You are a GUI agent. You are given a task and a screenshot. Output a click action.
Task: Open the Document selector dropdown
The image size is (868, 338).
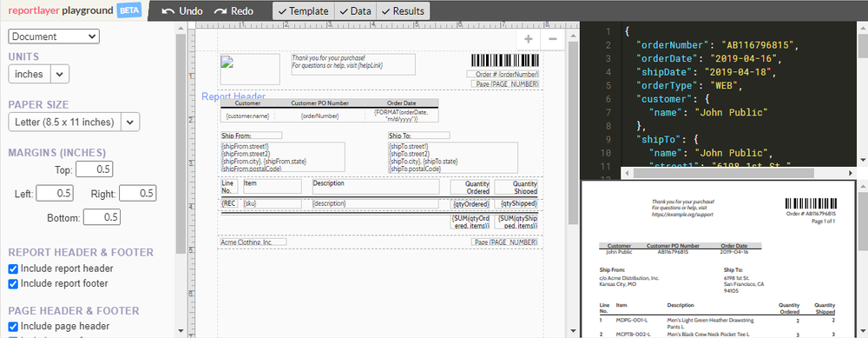tap(54, 36)
